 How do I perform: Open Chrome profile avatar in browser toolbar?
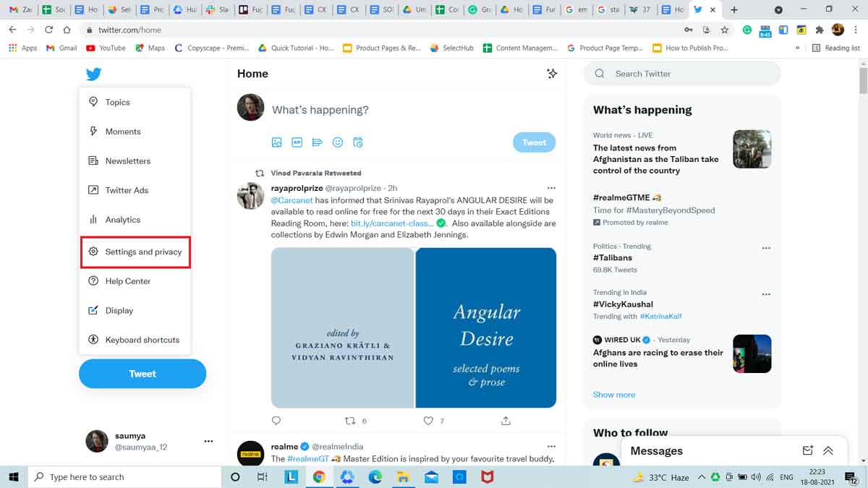(x=837, y=30)
